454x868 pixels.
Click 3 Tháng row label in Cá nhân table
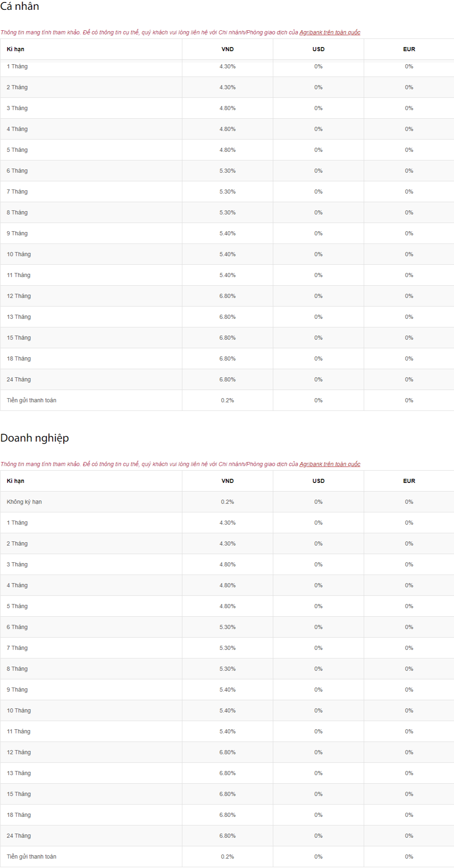click(17, 108)
